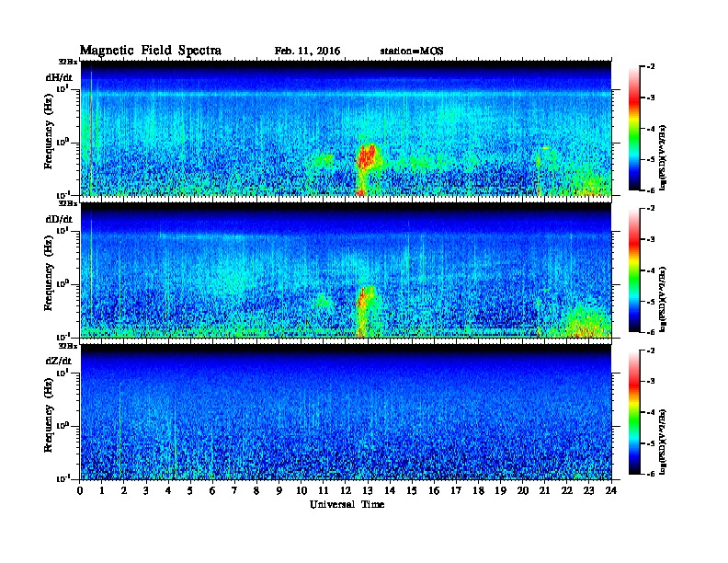Click the color bar beside the dH/dt panel
Viewport: 728px width, 563px height.
(634, 128)
